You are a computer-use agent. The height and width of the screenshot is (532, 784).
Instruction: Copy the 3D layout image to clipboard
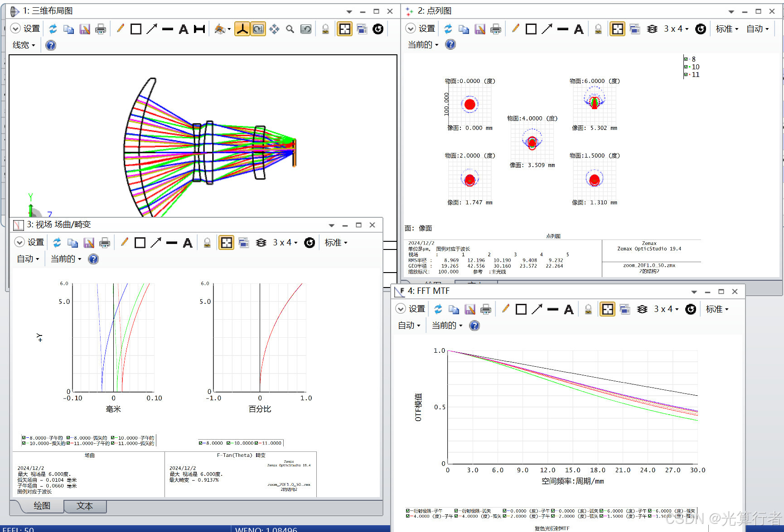point(68,29)
